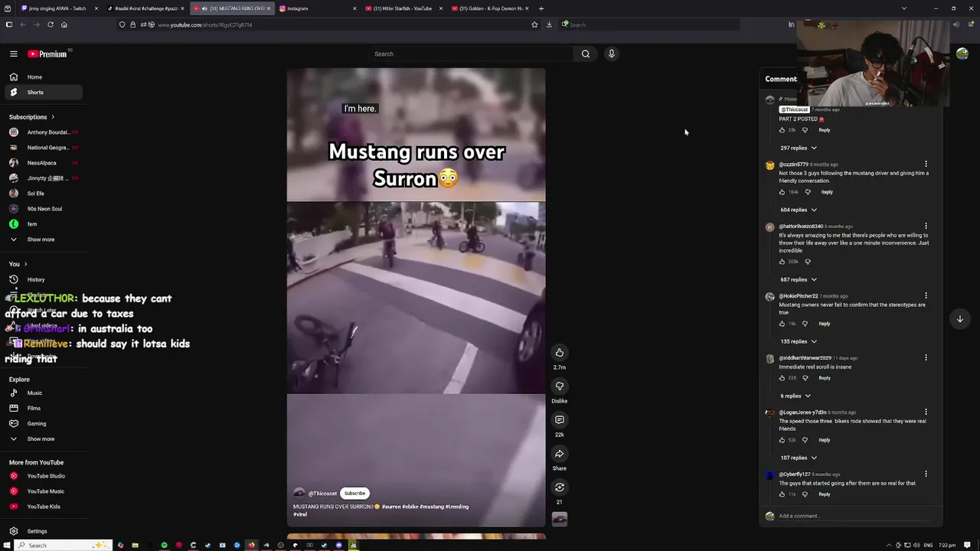Open @Thiccscat channel name under video
Screen dimensions: 980x551
(x=322, y=494)
